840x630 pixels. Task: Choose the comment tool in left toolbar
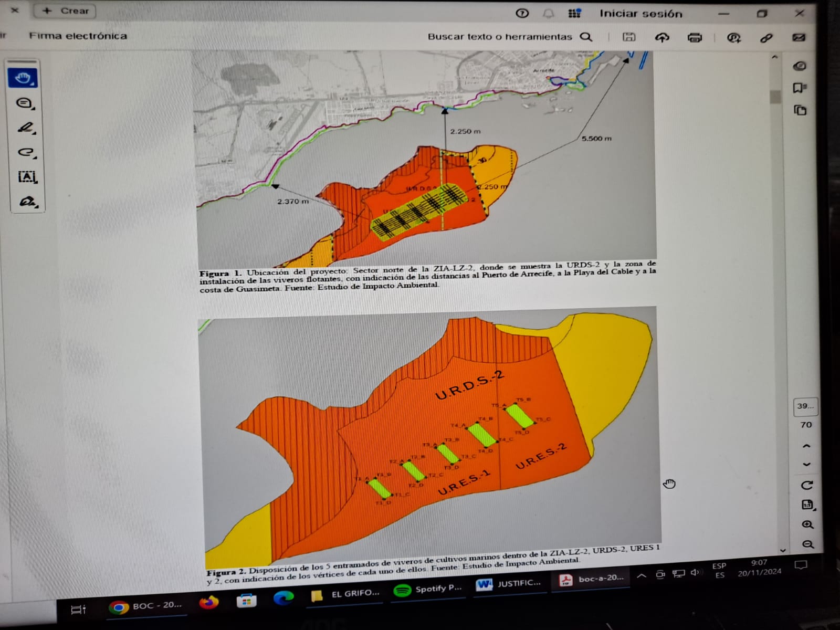pos(25,103)
